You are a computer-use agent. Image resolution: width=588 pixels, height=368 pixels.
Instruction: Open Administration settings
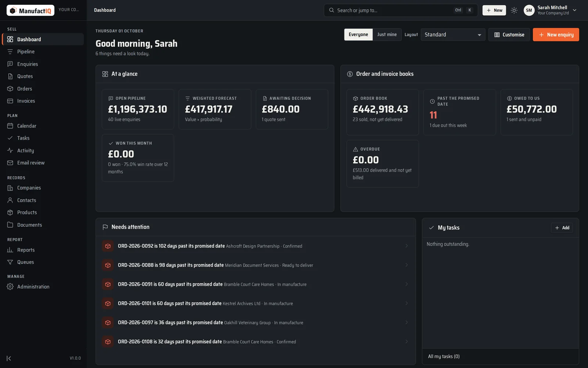coord(43,287)
